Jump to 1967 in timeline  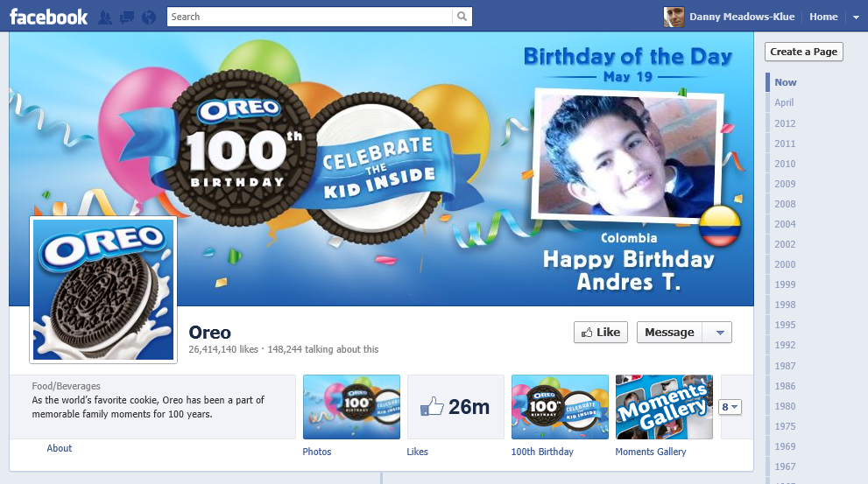pyautogui.click(x=785, y=466)
